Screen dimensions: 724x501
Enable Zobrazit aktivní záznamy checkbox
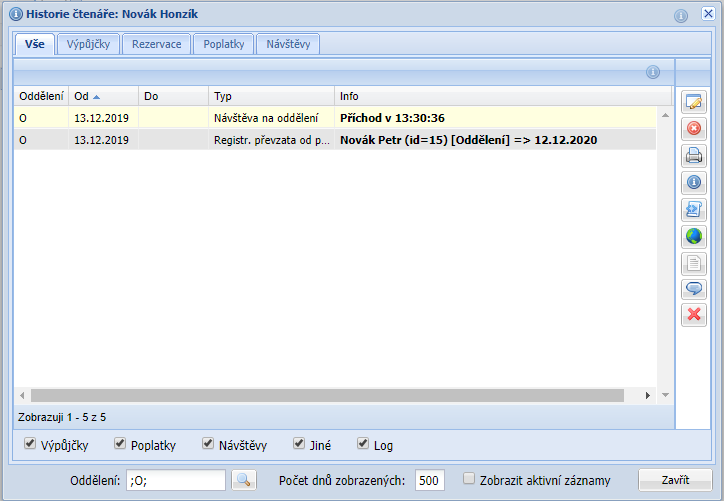coord(468,479)
